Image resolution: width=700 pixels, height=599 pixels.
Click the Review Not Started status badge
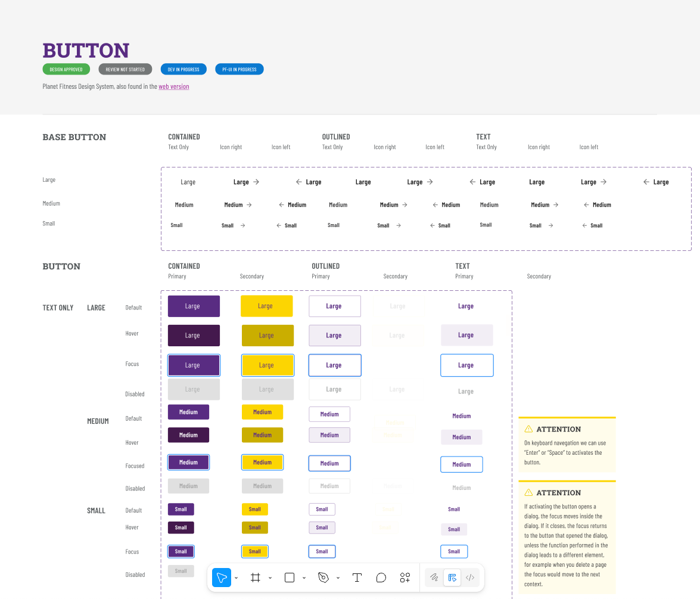(x=125, y=69)
